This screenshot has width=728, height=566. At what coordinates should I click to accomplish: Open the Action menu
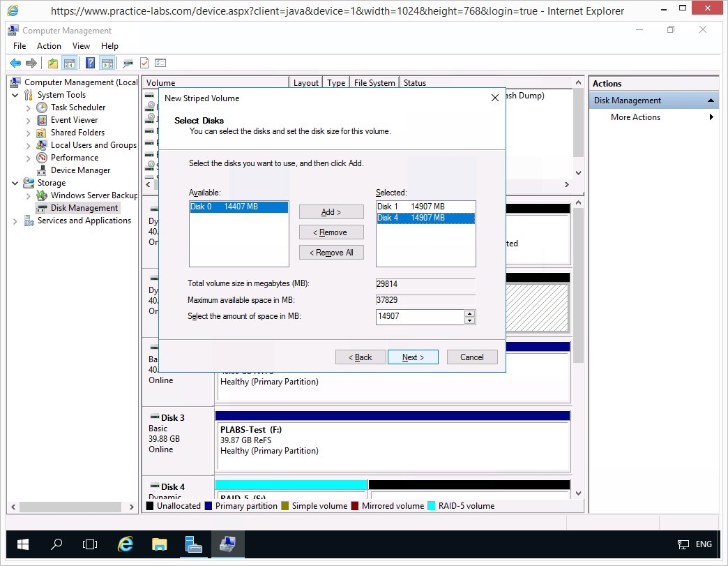(x=49, y=46)
